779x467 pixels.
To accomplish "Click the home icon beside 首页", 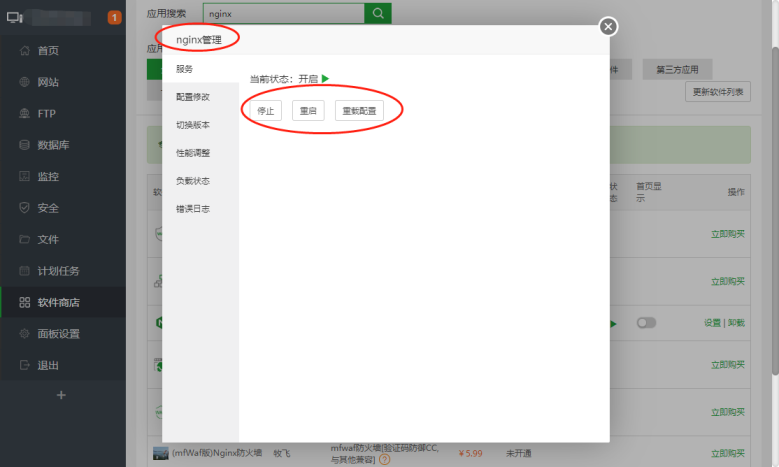I will 24,51.
